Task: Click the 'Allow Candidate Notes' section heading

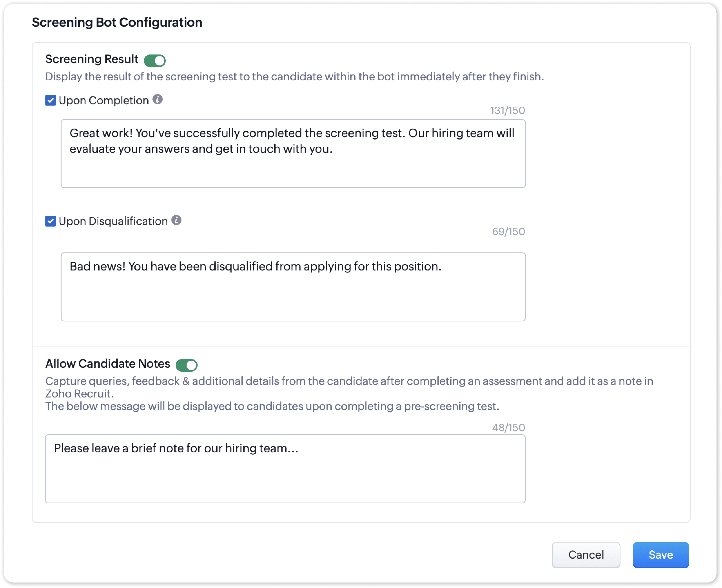Action: click(108, 363)
